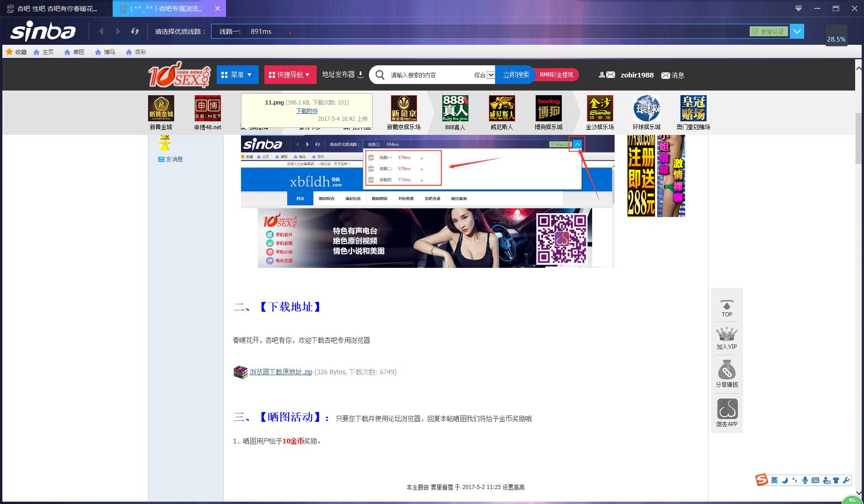
Task: Close the 杏吧专属浏览 tab
Action: coord(218,8)
